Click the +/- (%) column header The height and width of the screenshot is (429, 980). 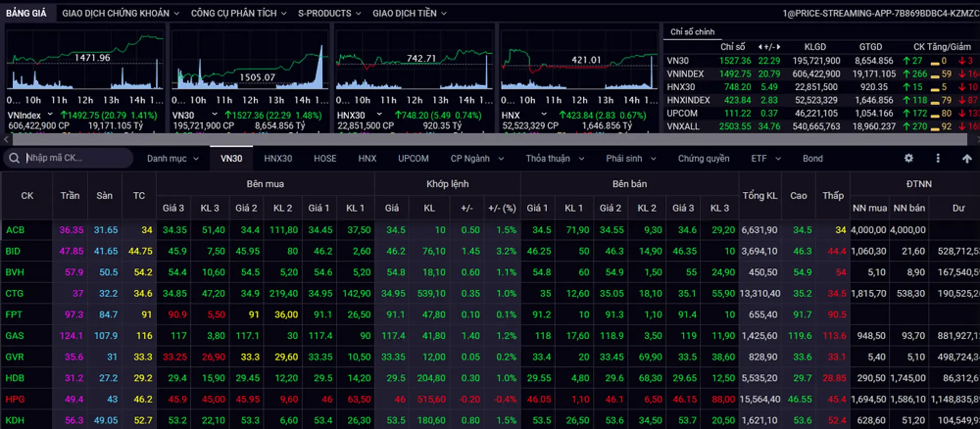(x=502, y=208)
